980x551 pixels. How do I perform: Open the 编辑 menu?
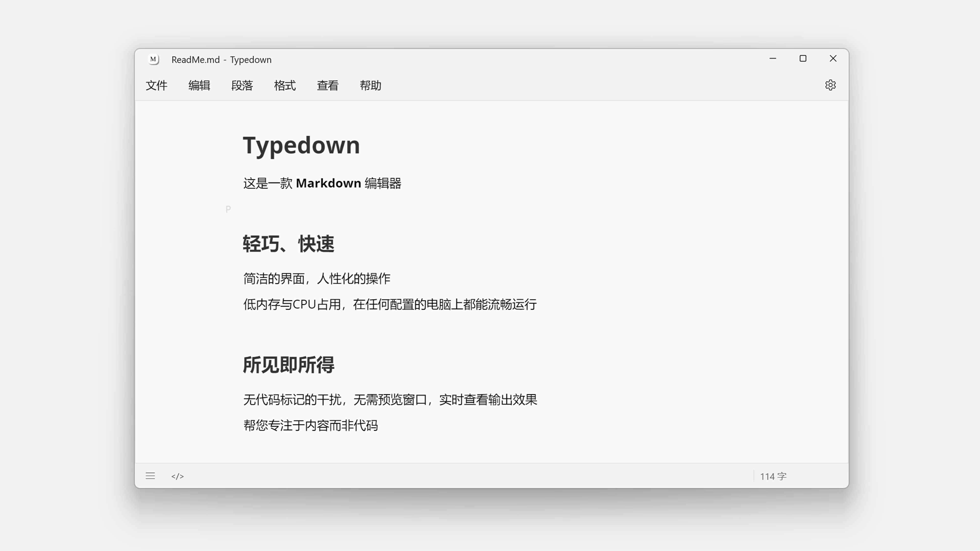tap(199, 85)
